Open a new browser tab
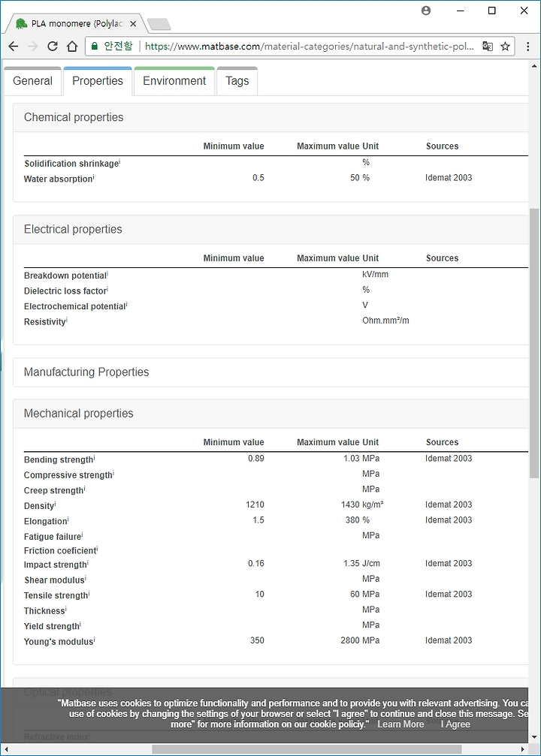This screenshot has height=756, width=541. click(159, 23)
